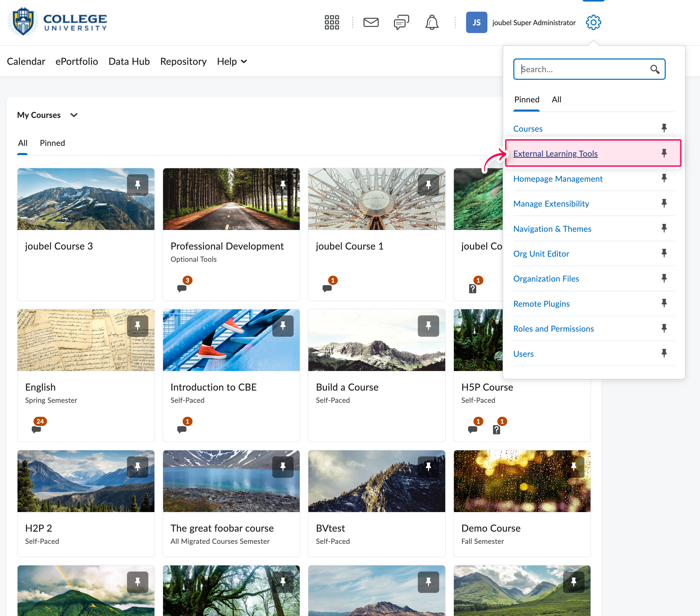Switch to Pinned tab in My Courses

coord(52,143)
